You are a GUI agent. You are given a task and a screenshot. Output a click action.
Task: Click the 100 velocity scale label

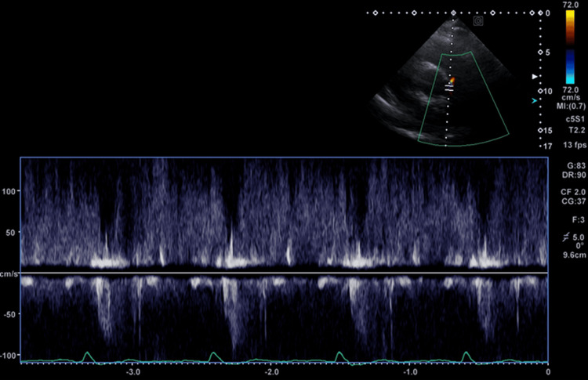[x=9, y=191]
